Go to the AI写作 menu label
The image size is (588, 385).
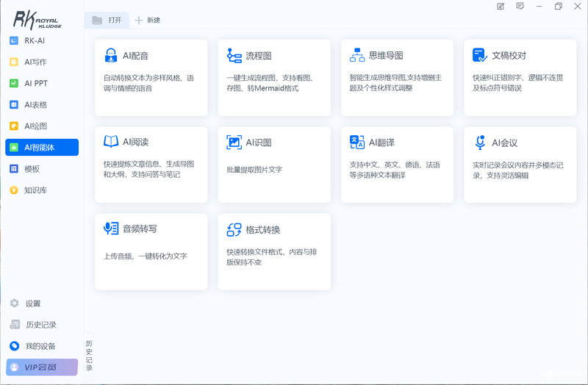[35, 62]
